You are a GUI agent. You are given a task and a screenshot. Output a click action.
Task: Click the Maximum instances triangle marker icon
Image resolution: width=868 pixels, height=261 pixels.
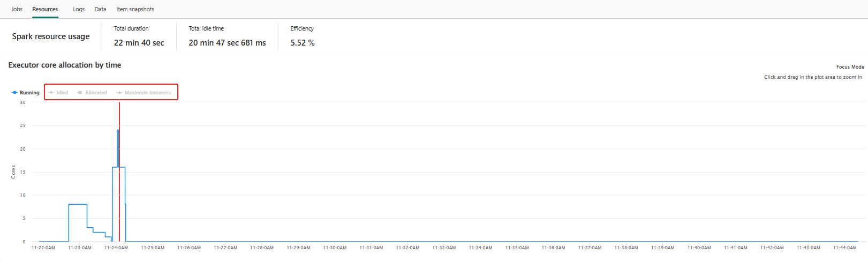click(119, 93)
